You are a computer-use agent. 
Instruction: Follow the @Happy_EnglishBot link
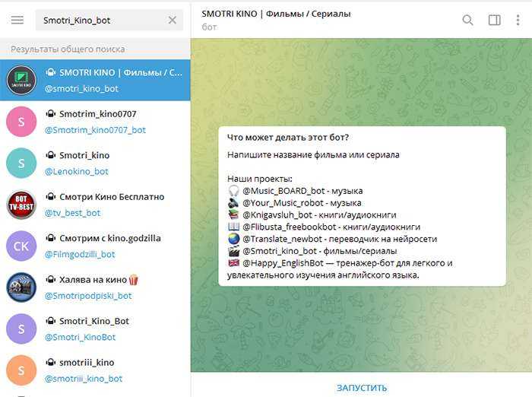pyautogui.click(x=283, y=263)
